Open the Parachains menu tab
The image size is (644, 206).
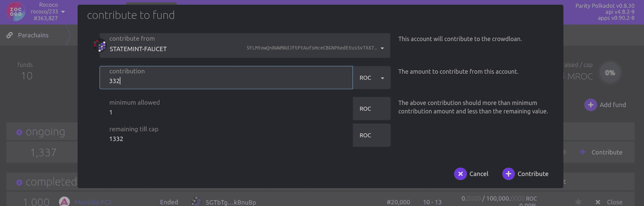click(33, 35)
